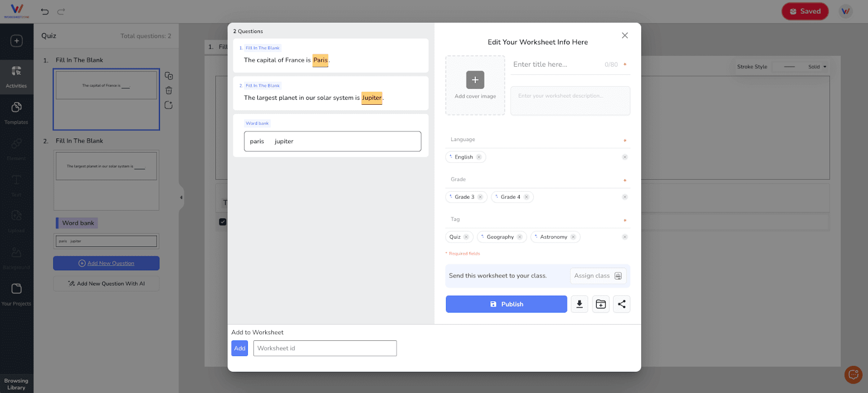Click the highlighted answer Paris

(x=321, y=60)
